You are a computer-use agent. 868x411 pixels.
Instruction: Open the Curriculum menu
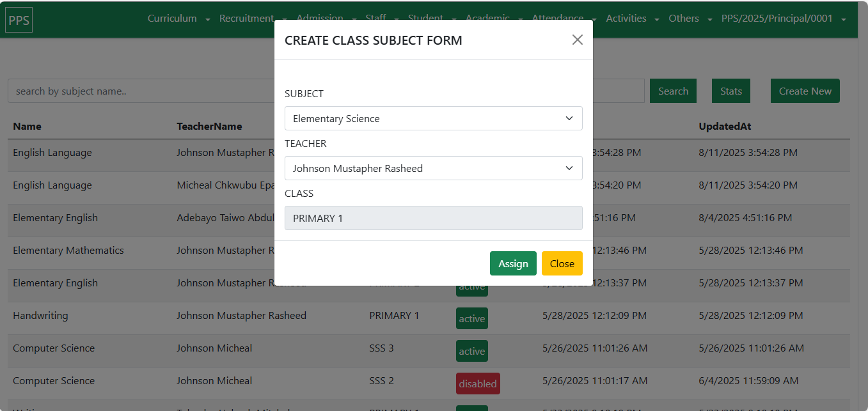click(x=178, y=19)
